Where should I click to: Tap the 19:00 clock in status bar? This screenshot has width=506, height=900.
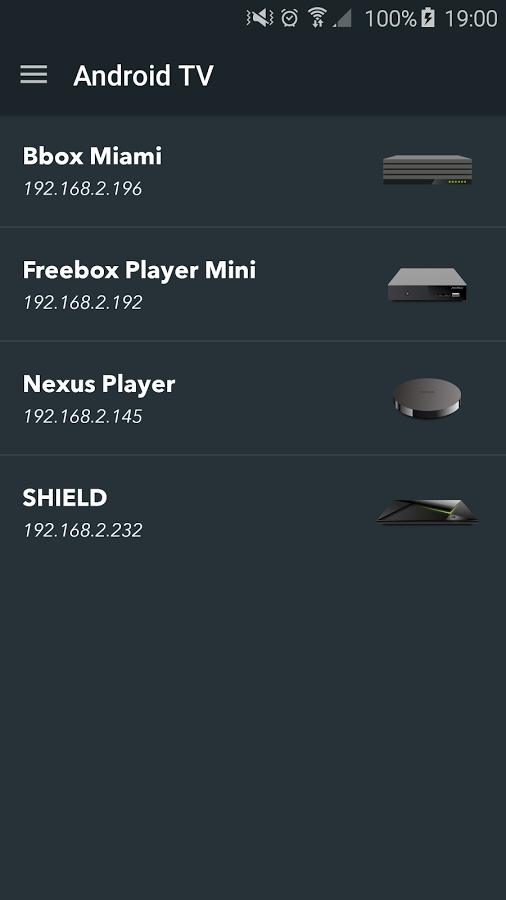471,18
